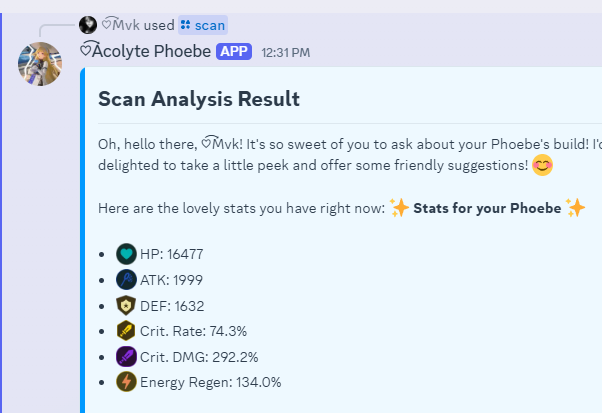Click the Energy Regen: 134.0% text

coord(211,381)
